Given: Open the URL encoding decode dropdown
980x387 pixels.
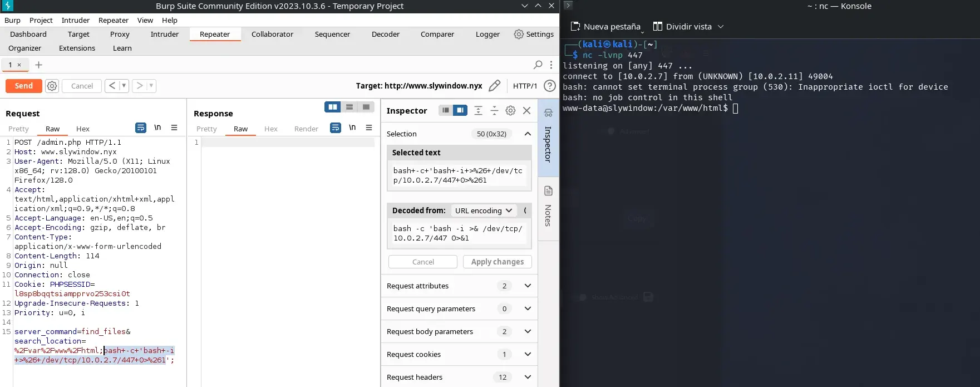Looking at the screenshot, I should pos(484,210).
